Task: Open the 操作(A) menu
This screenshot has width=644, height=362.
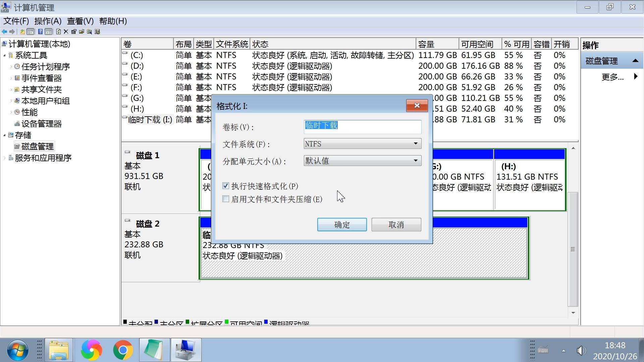Action: coord(47,21)
